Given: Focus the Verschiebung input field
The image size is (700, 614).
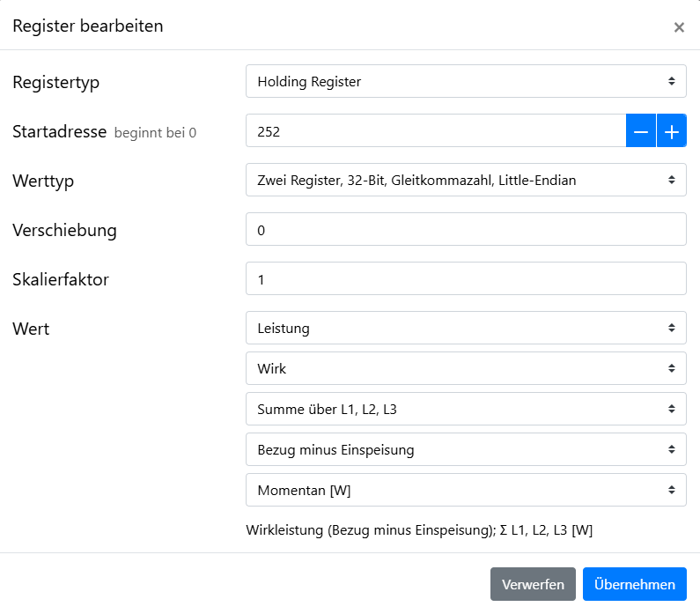Looking at the screenshot, I should click(x=465, y=230).
